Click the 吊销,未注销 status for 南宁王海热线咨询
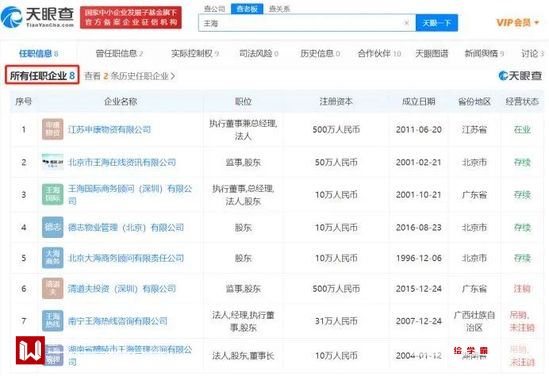The image size is (549, 376). tap(522, 321)
